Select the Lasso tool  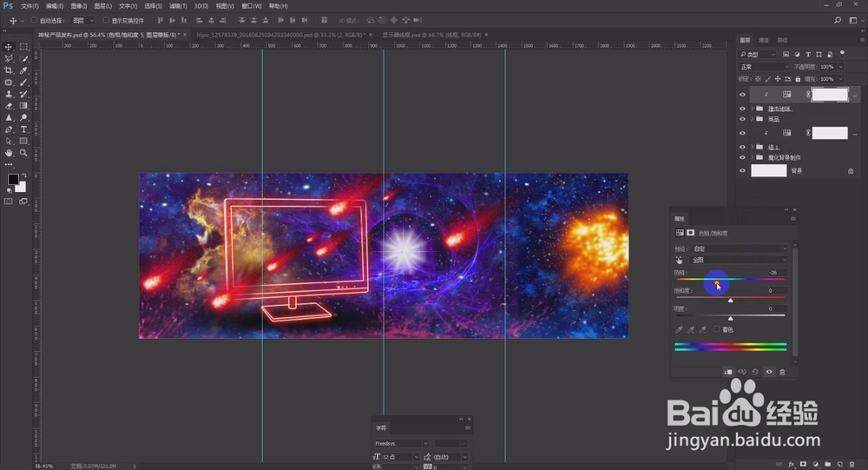click(9, 59)
